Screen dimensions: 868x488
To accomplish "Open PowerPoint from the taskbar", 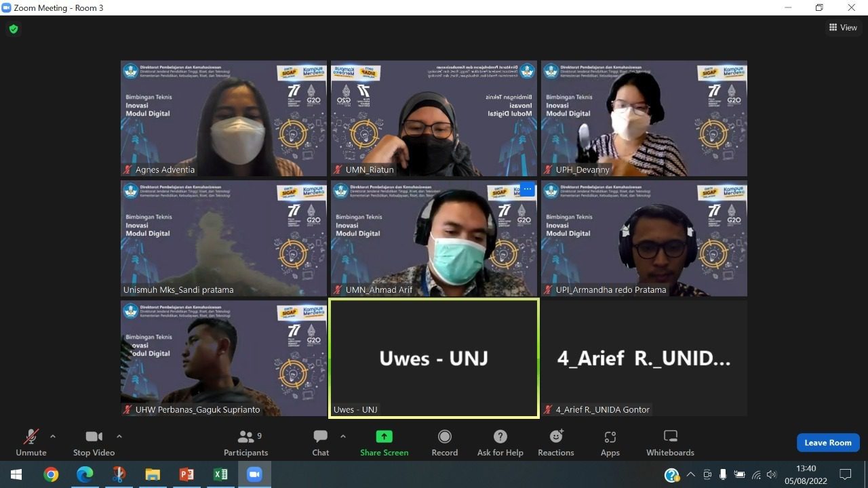I will point(186,474).
